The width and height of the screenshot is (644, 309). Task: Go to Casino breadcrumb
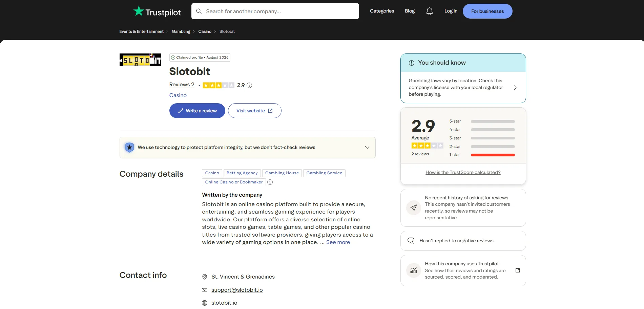pyautogui.click(x=205, y=31)
